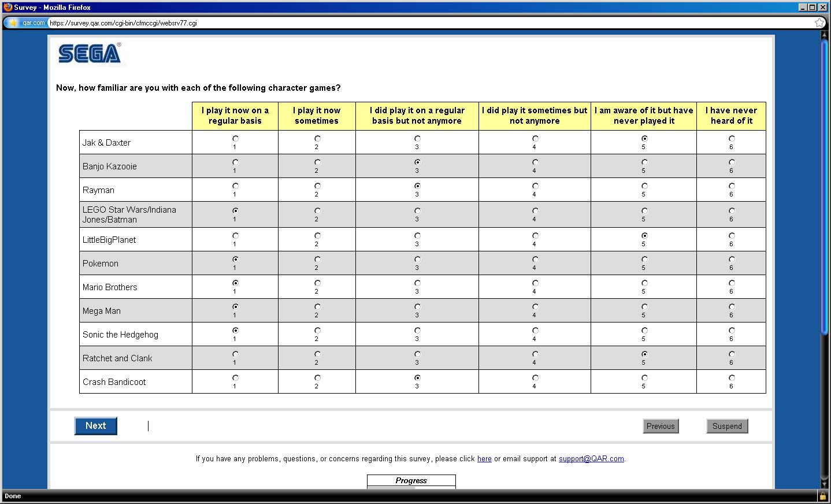Go back with the Previous button
The width and height of the screenshot is (831, 504).
[x=661, y=426]
